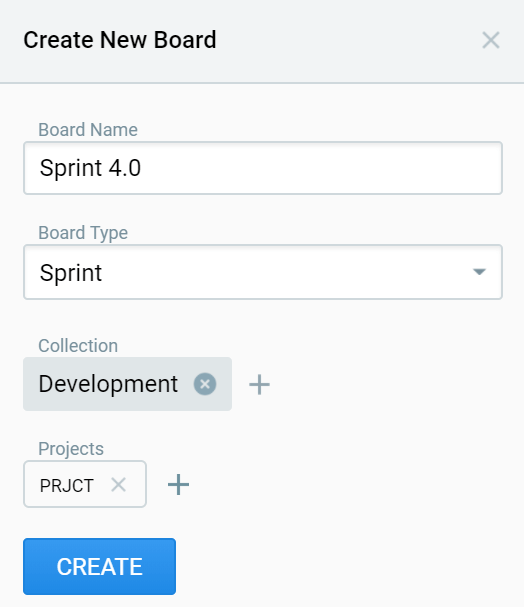
Task: Click the Board Name label
Action: point(88,130)
